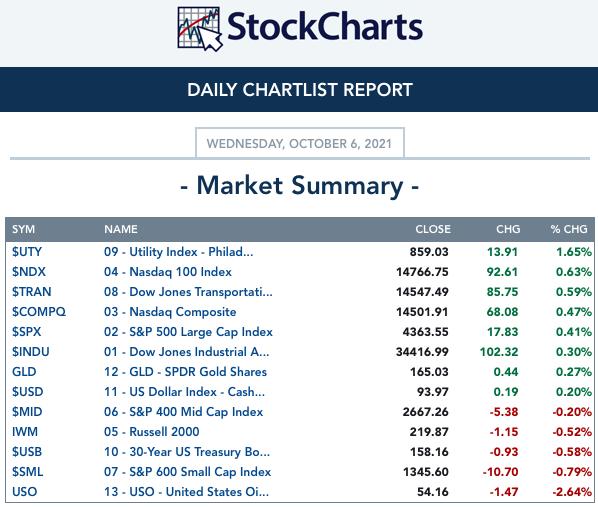Open the $NDX symbol link
Image resolution: width=598 pixels, height=507 pixels.
pos(29,272)
